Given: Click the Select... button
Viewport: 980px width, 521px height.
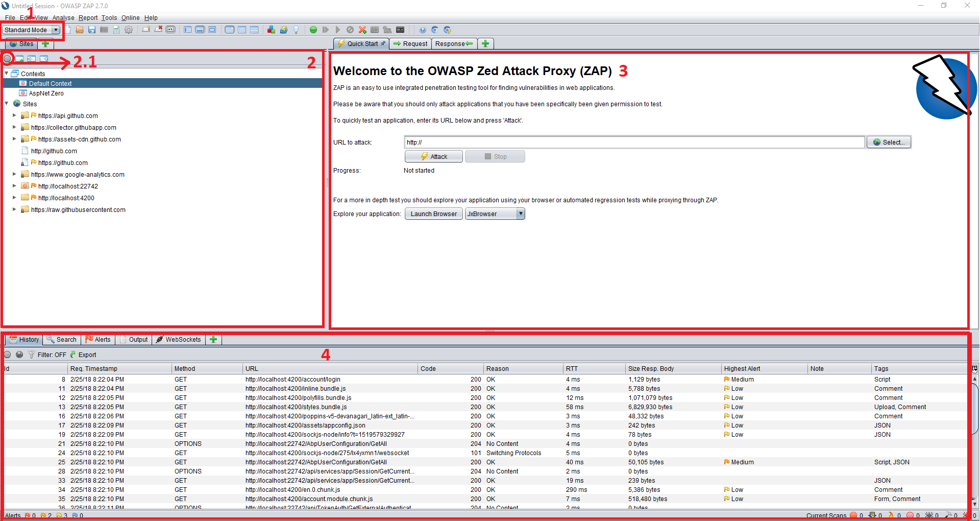Looking at the screenshot, I should coord(889,142).
